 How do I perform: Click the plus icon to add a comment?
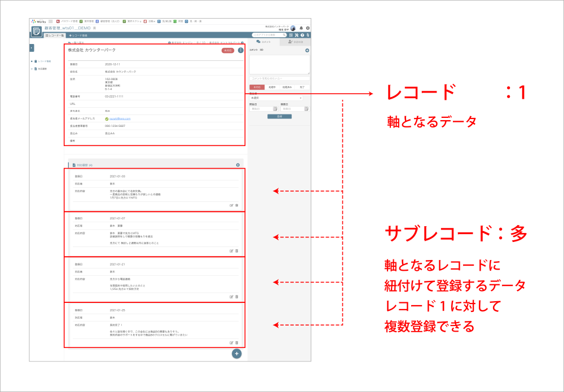307,50
